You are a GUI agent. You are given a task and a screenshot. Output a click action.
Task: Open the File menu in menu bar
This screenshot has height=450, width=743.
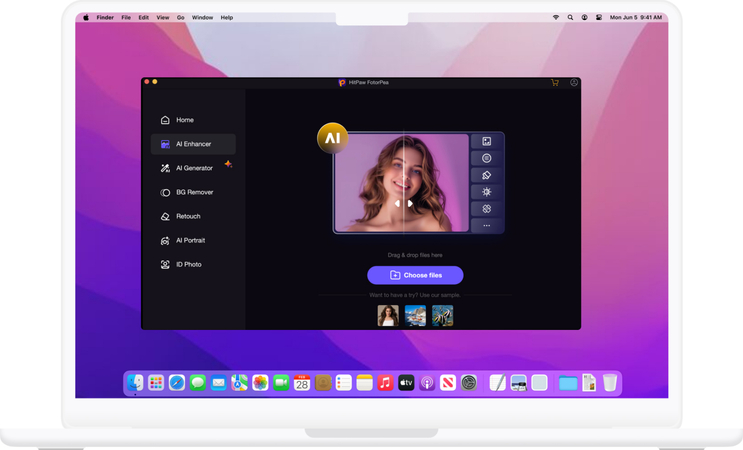click(x=126, y=17)
